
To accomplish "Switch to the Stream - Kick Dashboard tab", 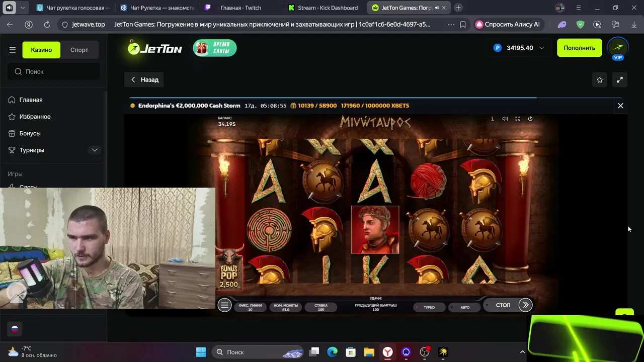I will [x=324, y=8].
